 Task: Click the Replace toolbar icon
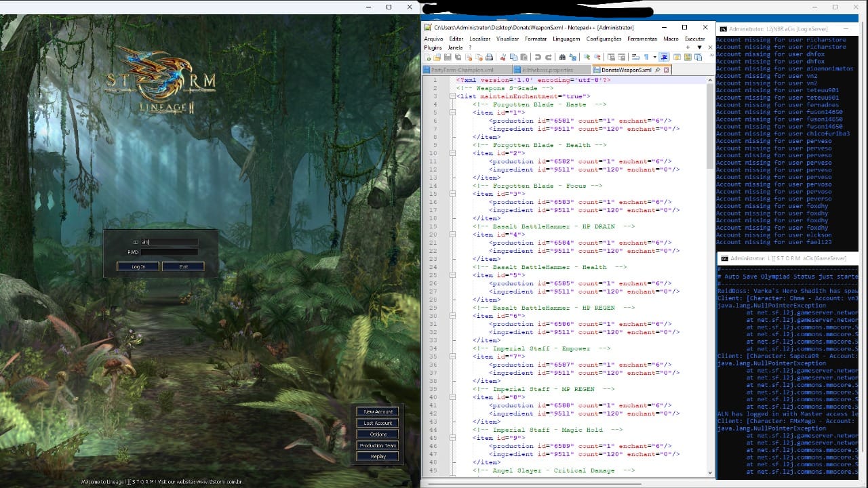click(x=572, y=57)
